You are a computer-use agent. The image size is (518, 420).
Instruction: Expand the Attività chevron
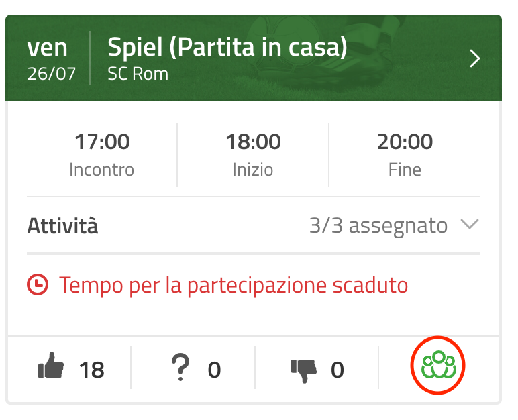pos(470,224)
